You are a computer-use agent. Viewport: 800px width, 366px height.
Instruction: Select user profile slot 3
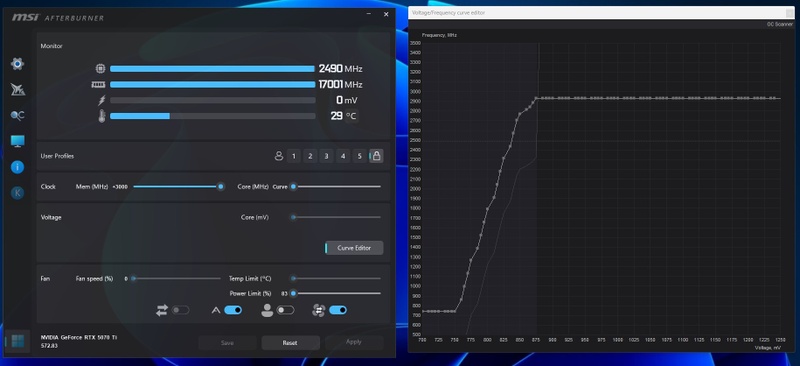click(x=327, y=156)
